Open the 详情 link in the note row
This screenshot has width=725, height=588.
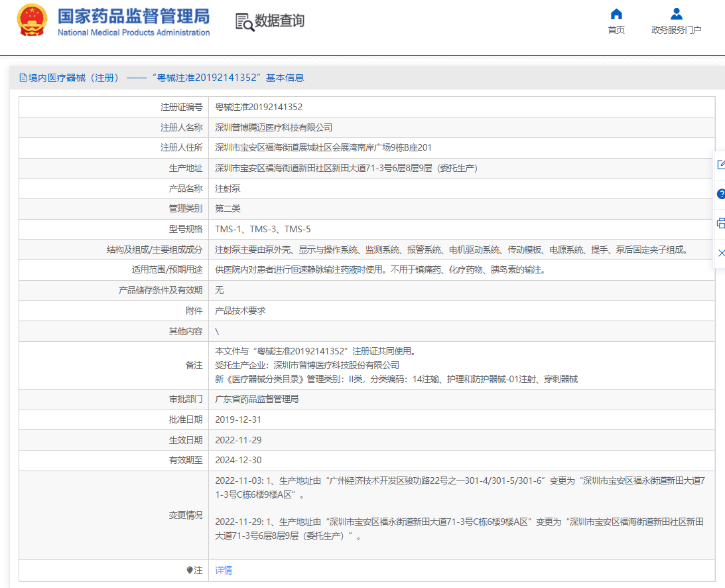(x=224, y=570)
